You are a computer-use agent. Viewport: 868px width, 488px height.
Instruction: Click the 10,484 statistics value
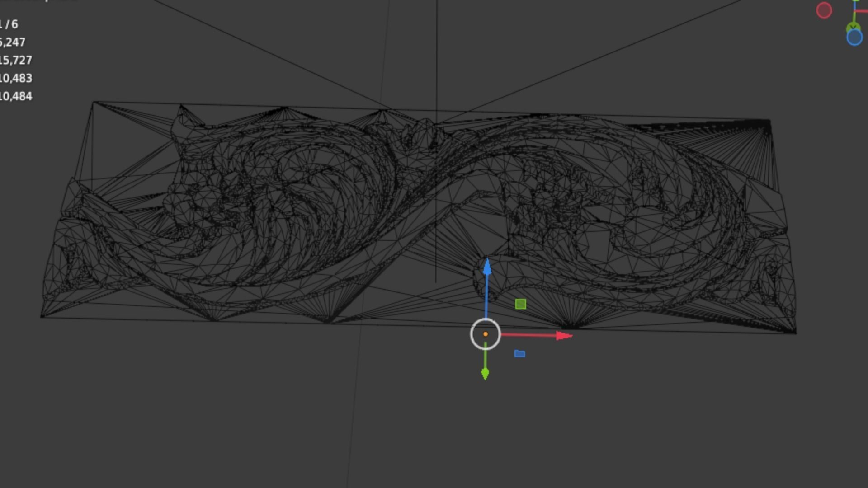tap(16, 96)
